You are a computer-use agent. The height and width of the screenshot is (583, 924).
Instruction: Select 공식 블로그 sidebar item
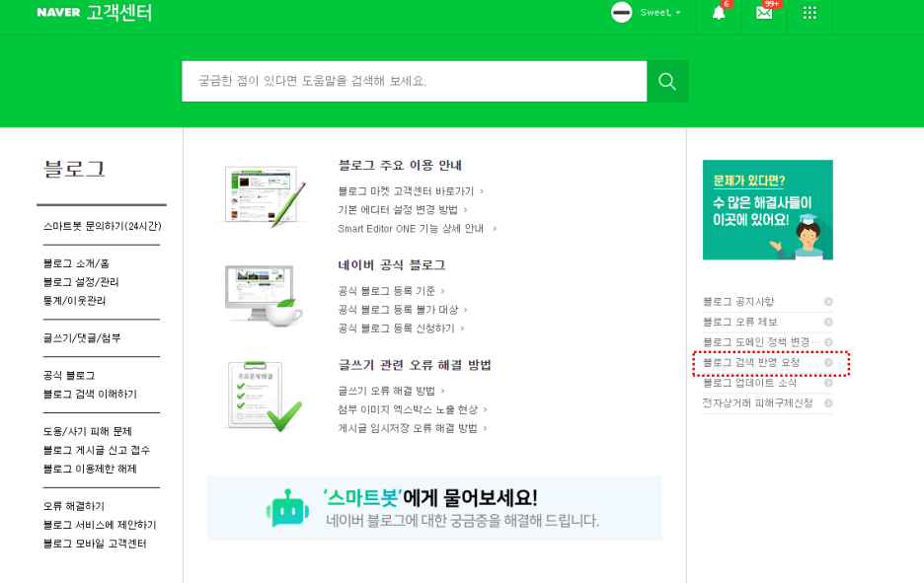[x=69, y=375]
